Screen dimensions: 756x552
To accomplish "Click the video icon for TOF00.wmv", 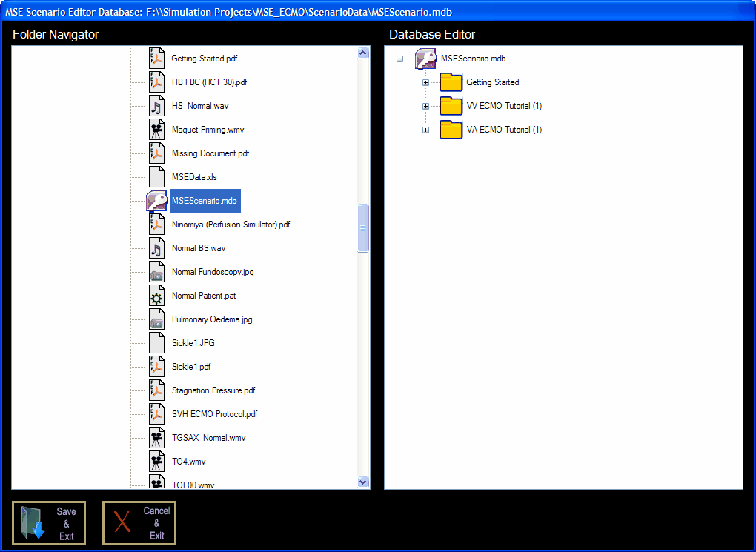I will (x=156, y=482).
